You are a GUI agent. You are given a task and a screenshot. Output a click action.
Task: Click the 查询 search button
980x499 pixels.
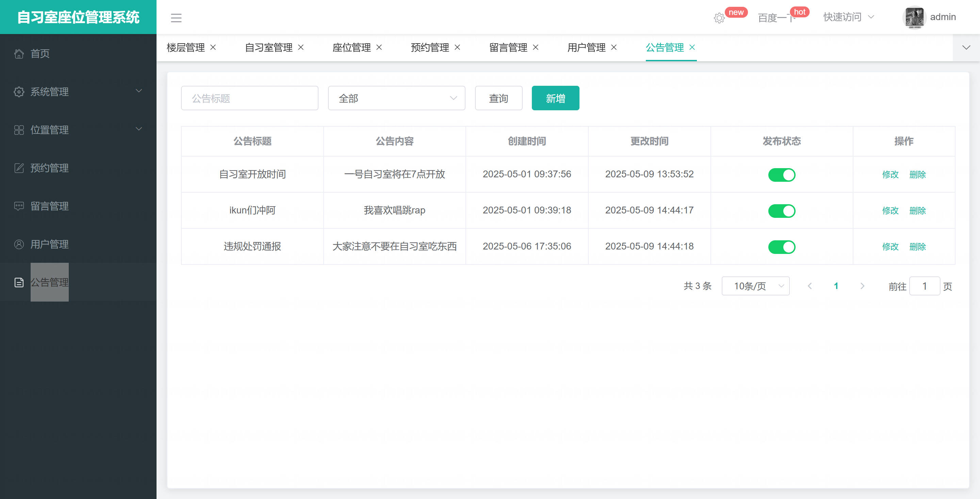point(499,98)
